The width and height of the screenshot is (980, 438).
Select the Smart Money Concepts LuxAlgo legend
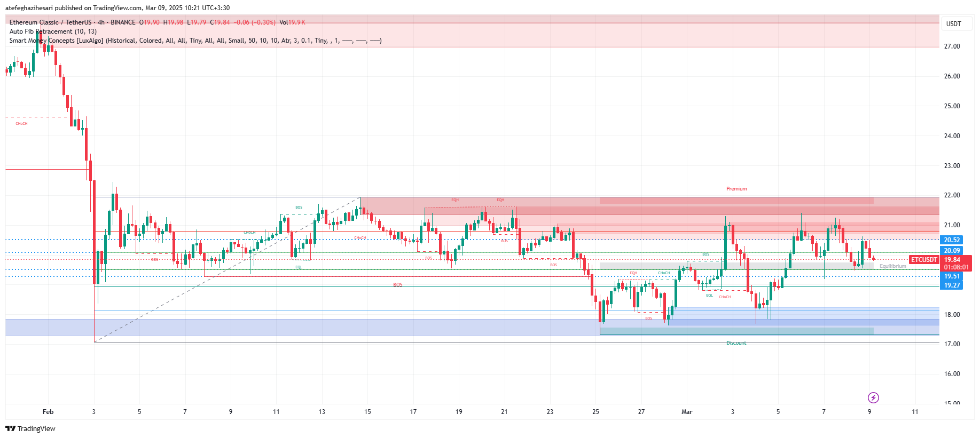pyautogui.click(x=195, y=41)
